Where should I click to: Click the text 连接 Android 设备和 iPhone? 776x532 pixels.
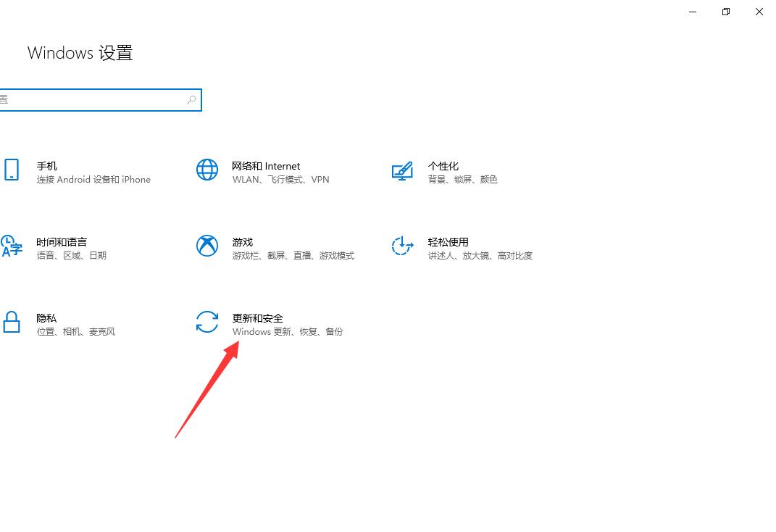93,180
